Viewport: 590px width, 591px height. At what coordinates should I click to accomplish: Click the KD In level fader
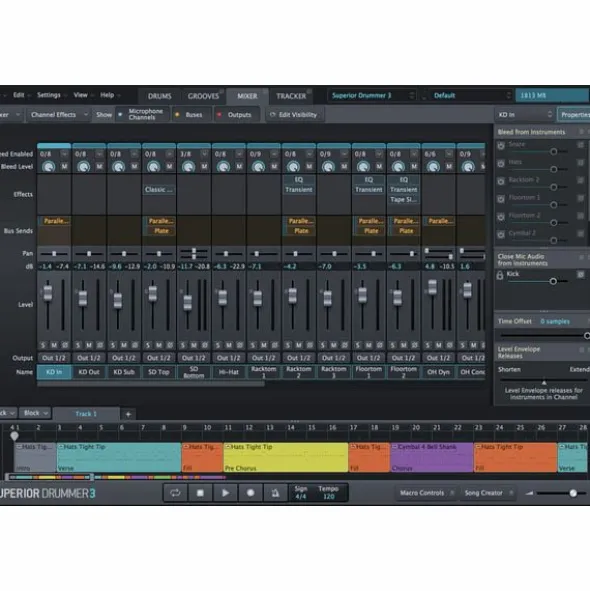pyautogui.click(x=48, y=292)
